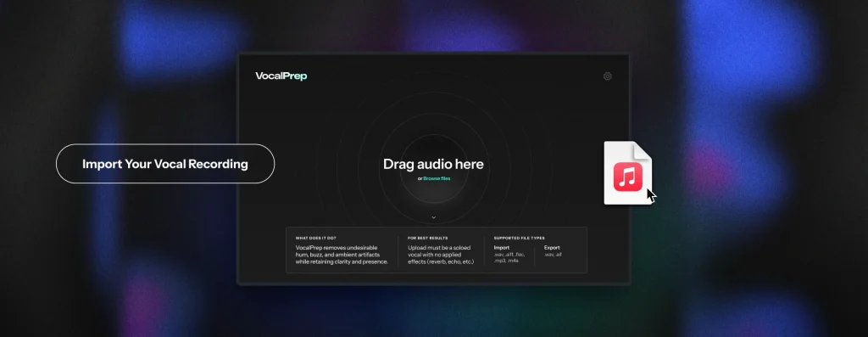Click the Drag audio here drop zone
This screenshot has width=868, height=337.
pos(433,164)
